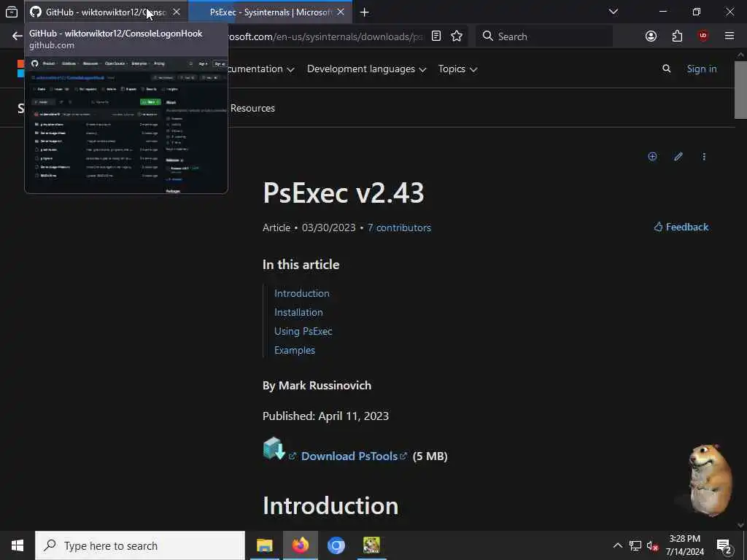Open the 7 contributors link
The width and height of the screenshot is (747, 560).
(399, 227)
